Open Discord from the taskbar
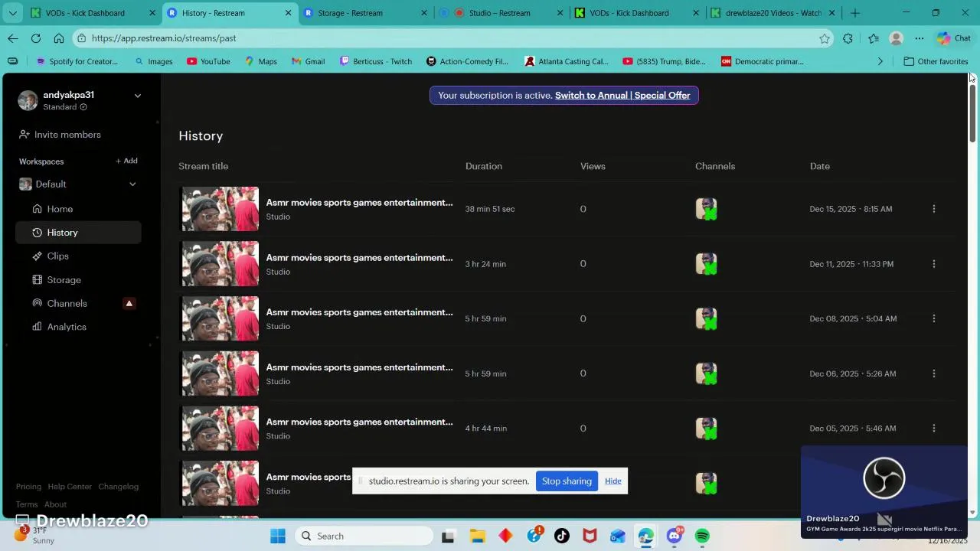The image size is (980, 551). [675, 536]
